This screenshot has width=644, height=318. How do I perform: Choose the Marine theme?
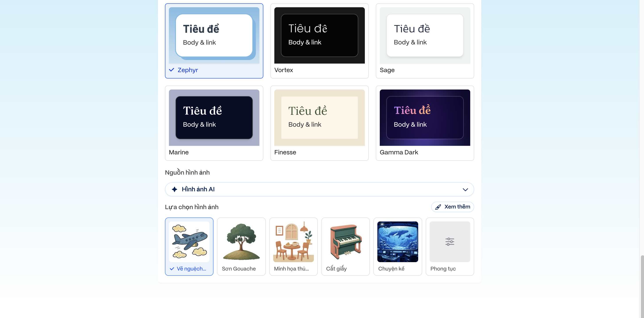(214, 123)
